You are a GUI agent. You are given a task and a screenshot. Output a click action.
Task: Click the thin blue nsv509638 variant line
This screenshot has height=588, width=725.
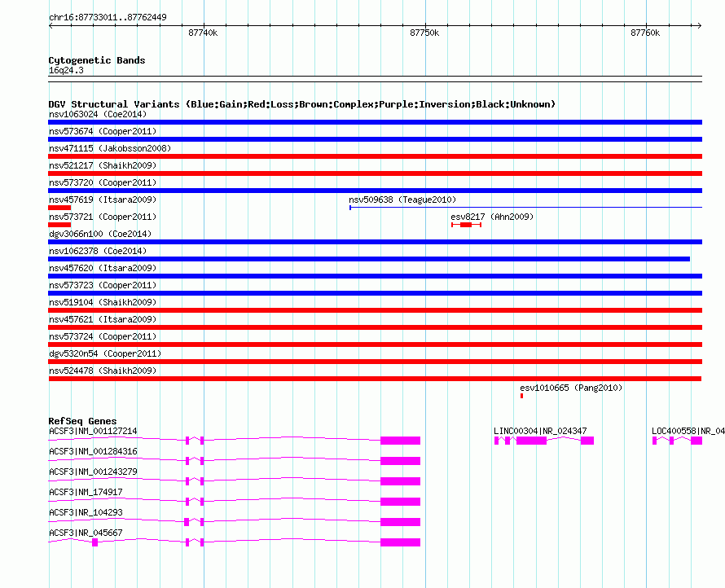tap(525, 208)
